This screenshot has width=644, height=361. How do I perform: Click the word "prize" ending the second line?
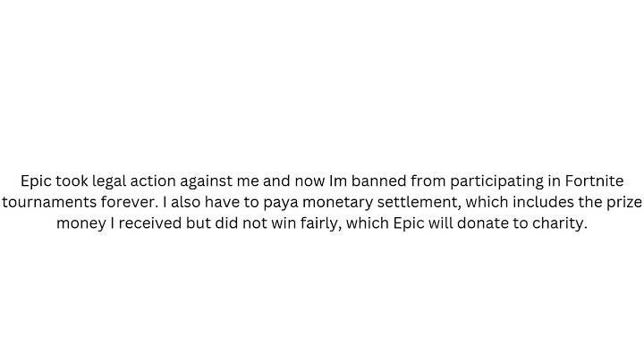click(624, 204)
